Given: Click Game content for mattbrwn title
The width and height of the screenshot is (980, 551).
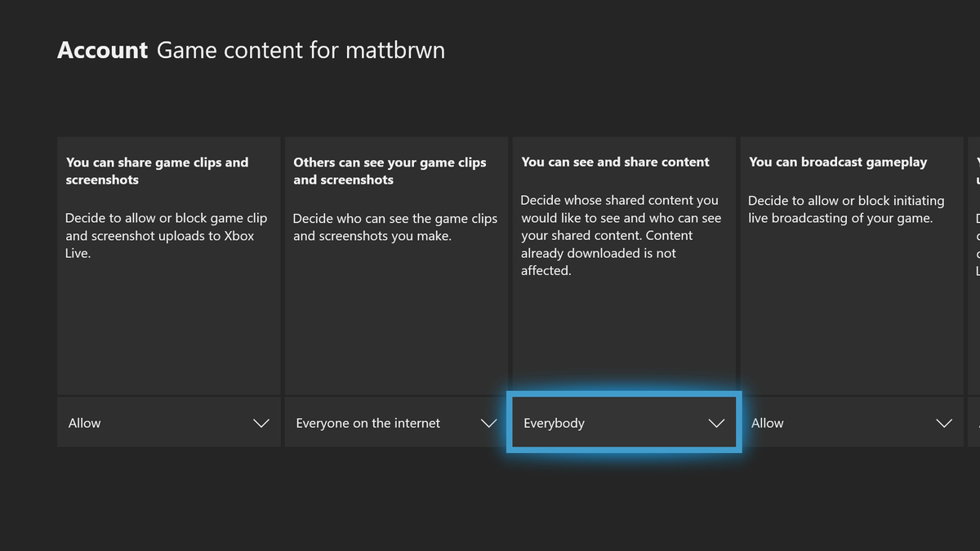Looking at the screenshot, I should point(301,51).
